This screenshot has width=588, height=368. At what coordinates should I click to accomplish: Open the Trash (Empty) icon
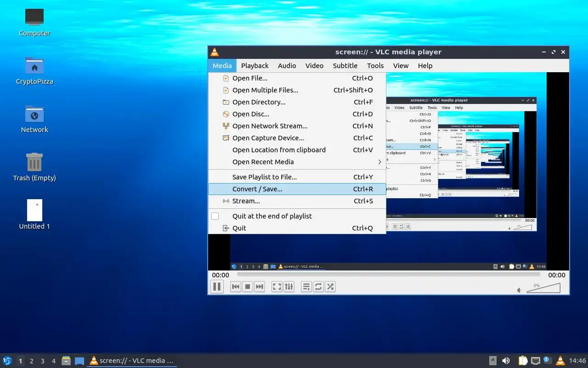(34, 167)
